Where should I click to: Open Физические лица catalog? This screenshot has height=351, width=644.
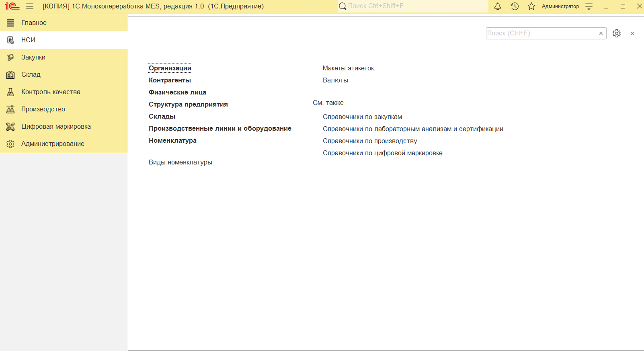click(x=177, y=92)
